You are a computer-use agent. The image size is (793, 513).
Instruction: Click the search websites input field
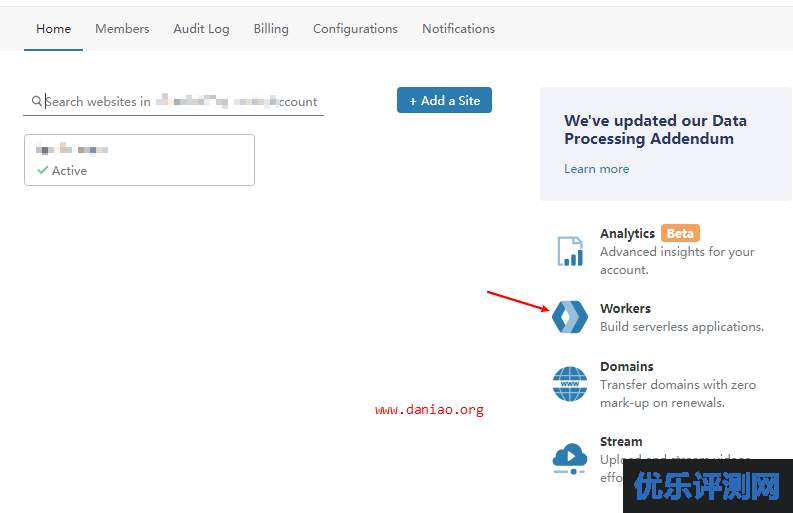(x=173, y=102)
